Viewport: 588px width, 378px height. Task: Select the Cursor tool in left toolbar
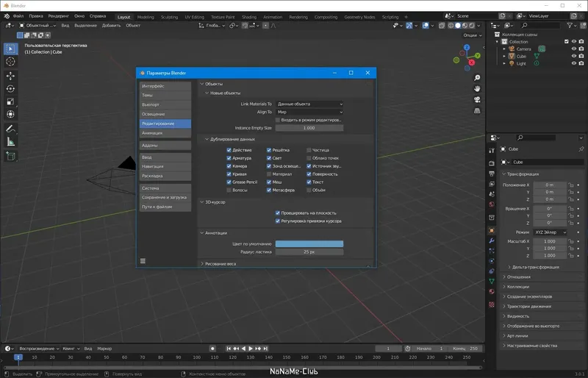11,62
